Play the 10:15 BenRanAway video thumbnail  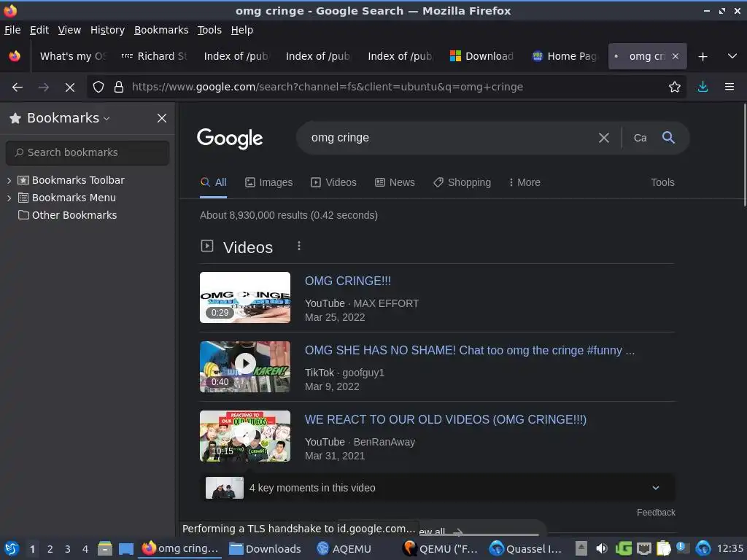click(245, 436)
